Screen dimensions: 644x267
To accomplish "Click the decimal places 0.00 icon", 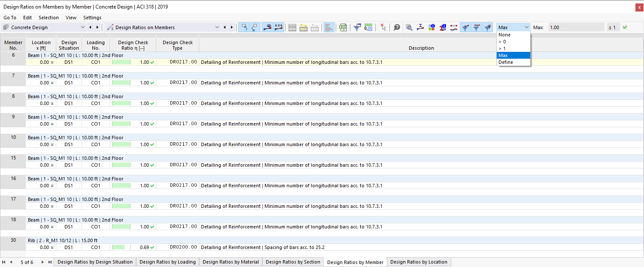I will [x=368, y=27].
